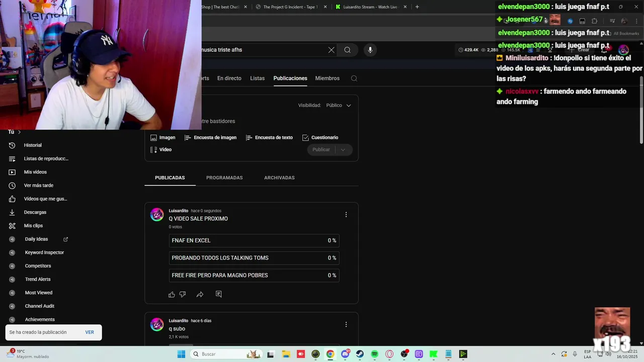Open Discord from the taskbar
Image resolution: width=644 pixels, height=362 pixels.
(x=345, y=354)
